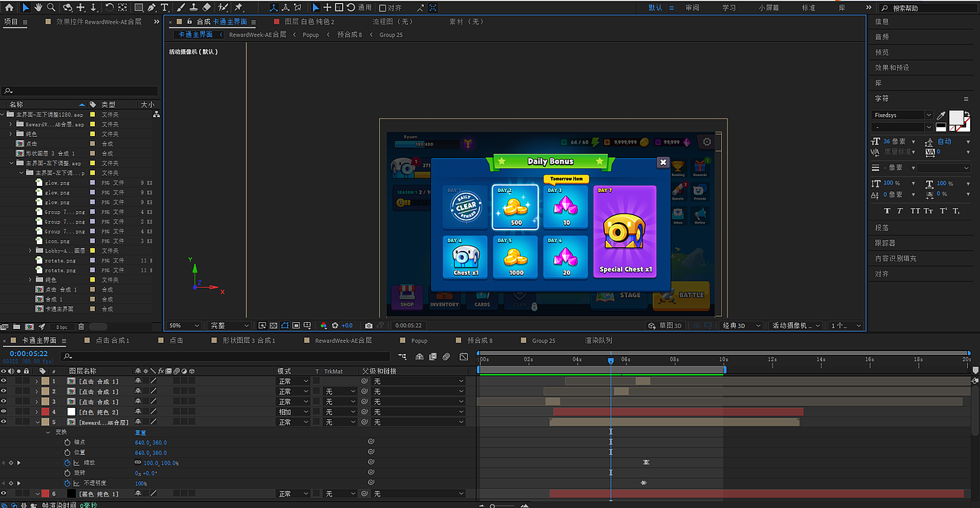Expand layer 1 点击 合成 1 properties
Screen dimensions: 980x508
click(37, 381)
